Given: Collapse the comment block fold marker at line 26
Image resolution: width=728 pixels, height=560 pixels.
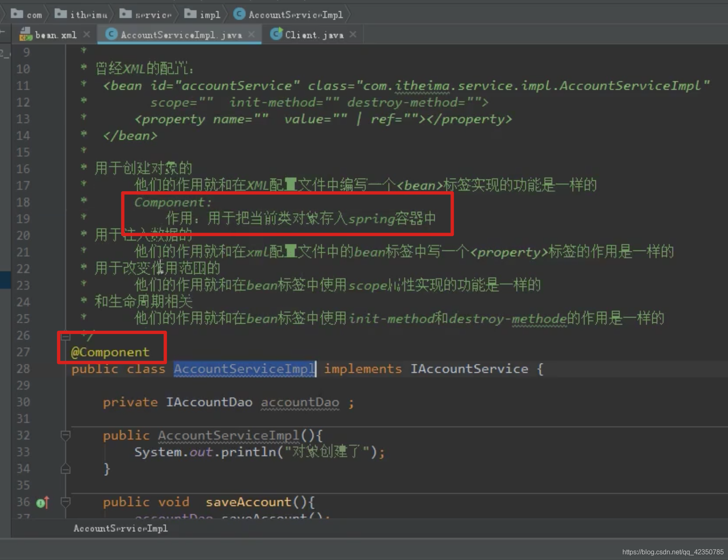Looking at the screenshot, I should click(x=65, y=336).
